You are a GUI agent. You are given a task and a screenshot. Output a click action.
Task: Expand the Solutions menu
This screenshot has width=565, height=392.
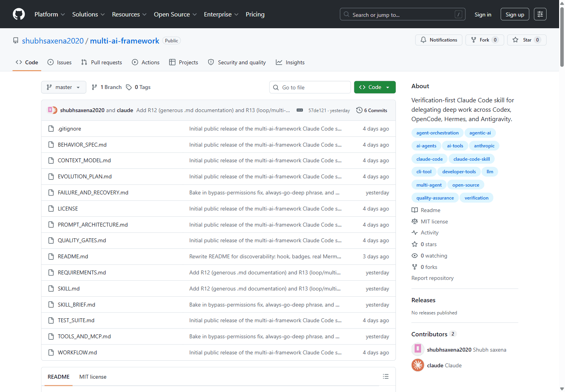click(x=88, y=14)
